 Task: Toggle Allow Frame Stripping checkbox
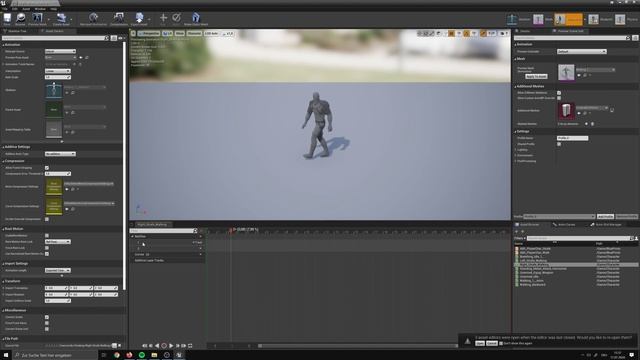coord(47,168)
